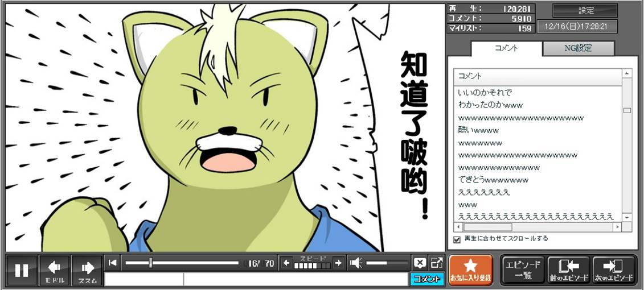This screenshot has width=644, height=290.
Task: Switch to the NG設定 tab
Action: [x=578, y=48]
